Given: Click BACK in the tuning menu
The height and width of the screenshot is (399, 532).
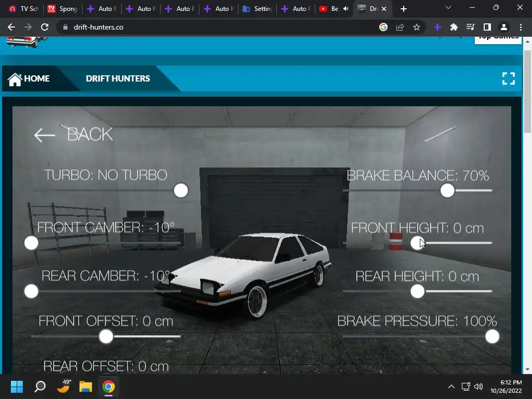Looking at the screenshot, I should 73,135.
